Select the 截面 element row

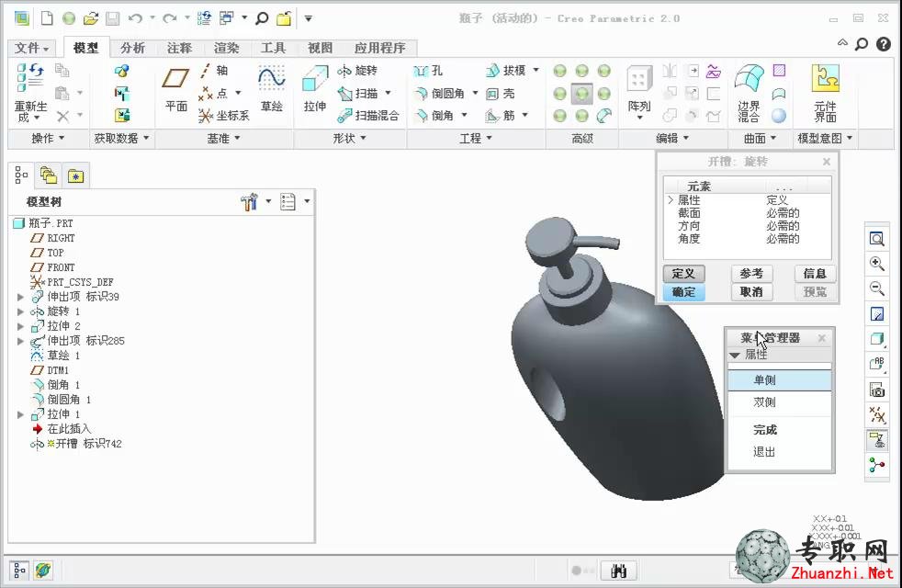(748, 213)
